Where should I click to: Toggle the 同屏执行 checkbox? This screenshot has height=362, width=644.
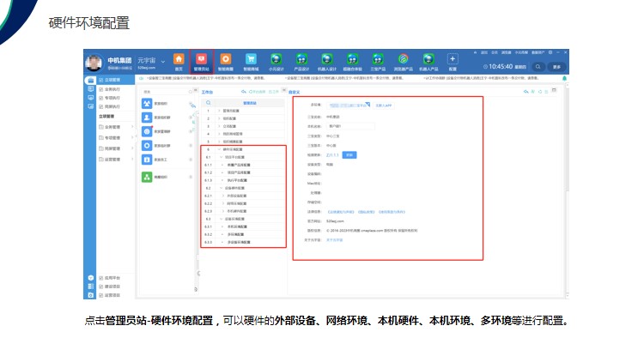click(101, 106)
